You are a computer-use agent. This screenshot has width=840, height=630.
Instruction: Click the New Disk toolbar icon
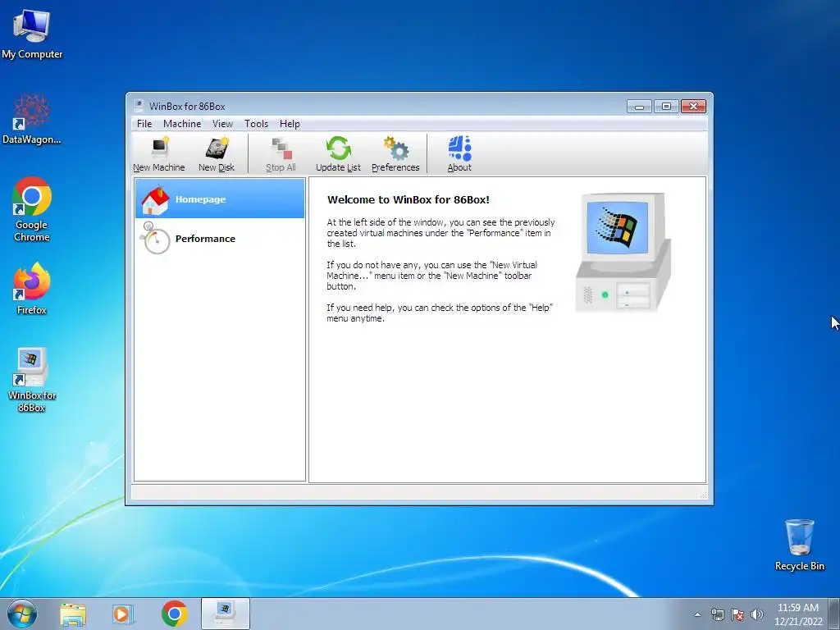(x=217, y=153)
